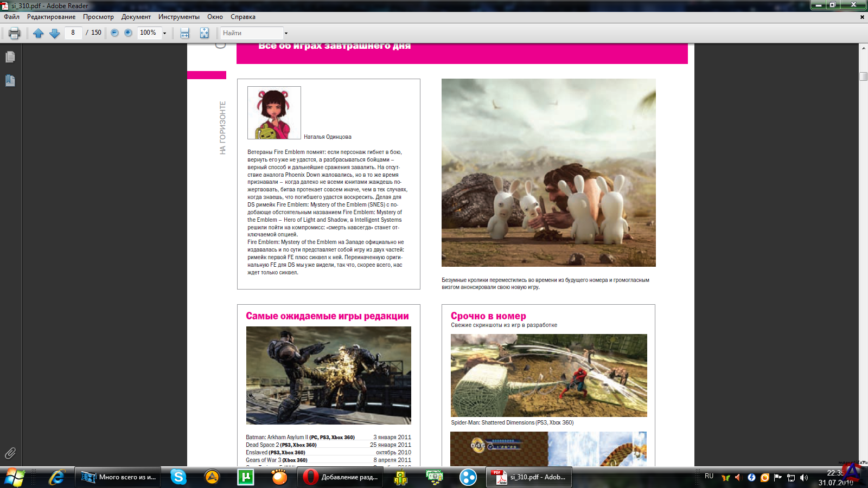This screenshot has width=868, height=488.
Task: Go to the next page with the down arrow
Action: 54,33
